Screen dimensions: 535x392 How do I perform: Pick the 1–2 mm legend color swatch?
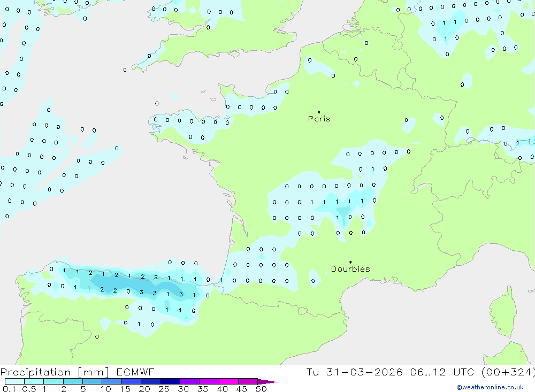[x=53, y=381]
